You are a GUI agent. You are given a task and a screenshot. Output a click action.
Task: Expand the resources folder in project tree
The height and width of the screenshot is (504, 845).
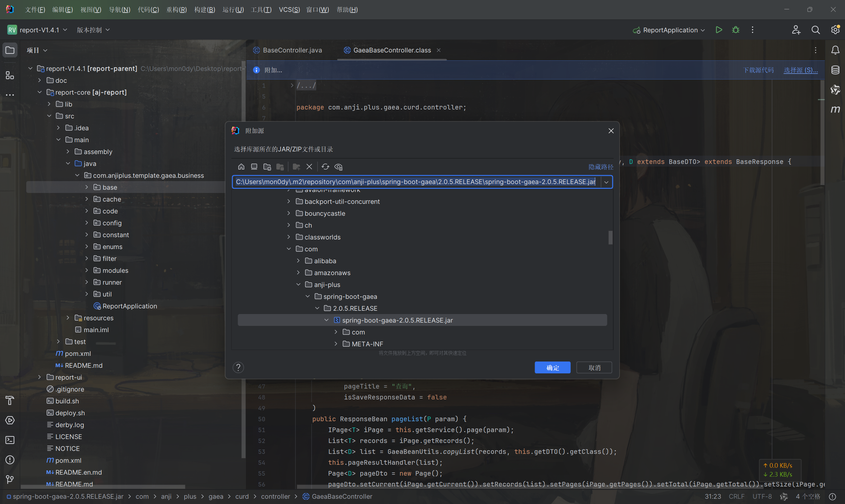68,318
